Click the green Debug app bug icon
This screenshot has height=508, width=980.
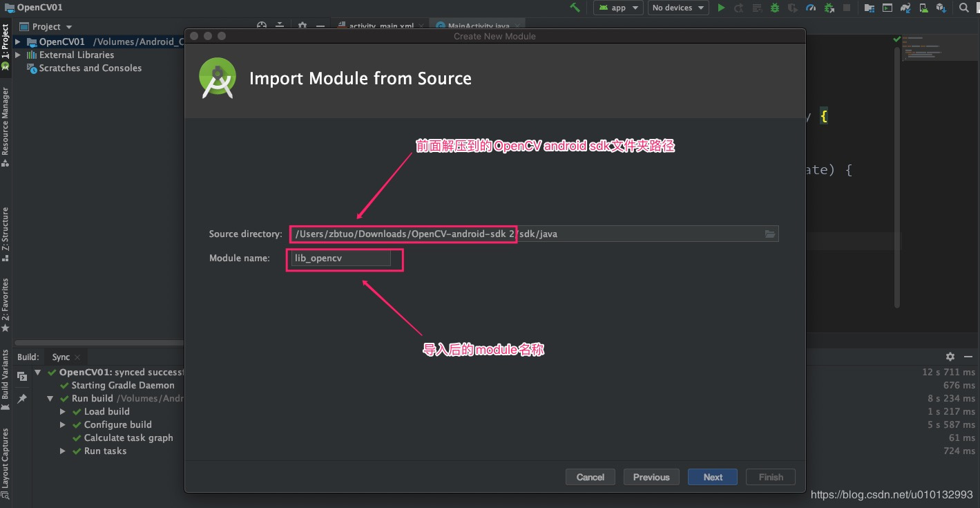[775, 8]
